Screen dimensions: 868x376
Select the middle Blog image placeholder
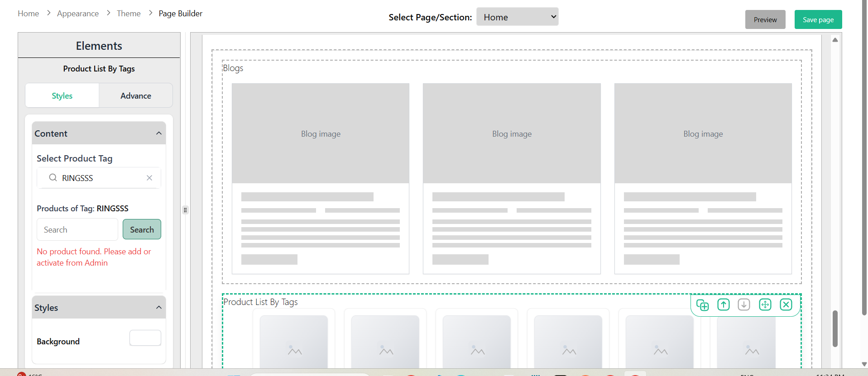[512, 133]
